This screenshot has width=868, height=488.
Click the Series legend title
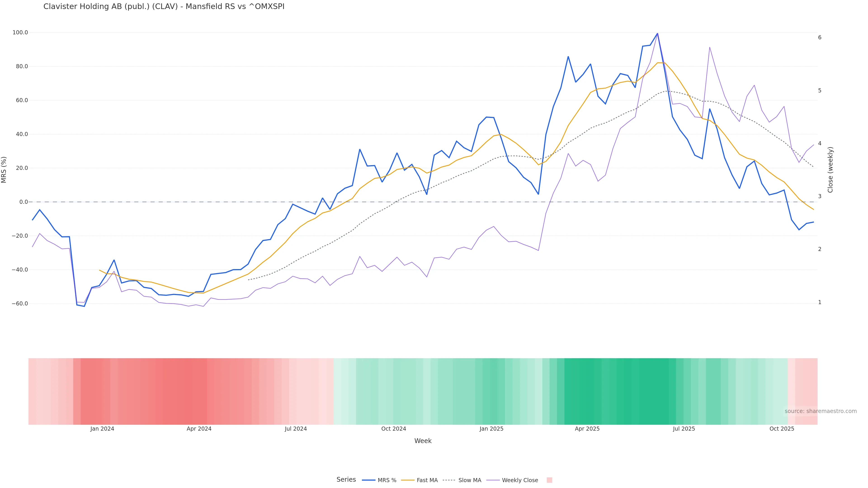tap(346, 480)
